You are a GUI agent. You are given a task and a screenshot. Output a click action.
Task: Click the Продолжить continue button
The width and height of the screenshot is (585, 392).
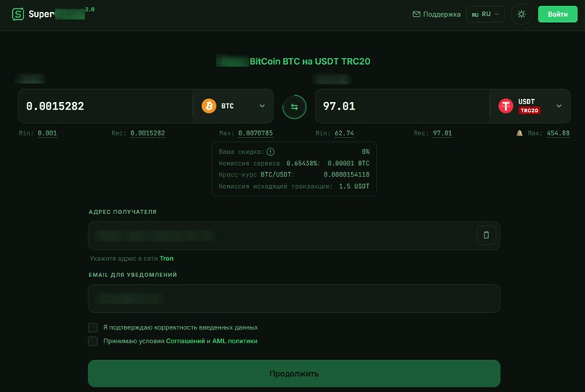pyautogui.click(x=294, y=373)
